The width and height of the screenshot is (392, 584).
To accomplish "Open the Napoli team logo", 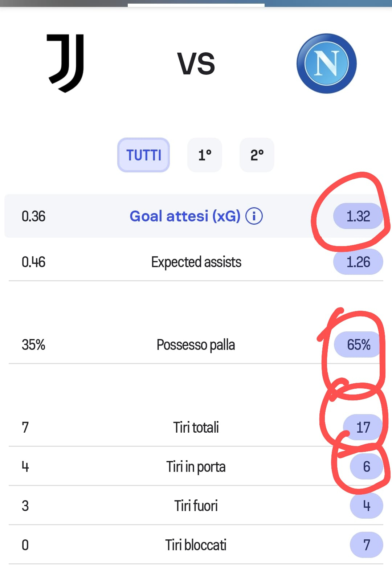I will click(x=326, y=64).
